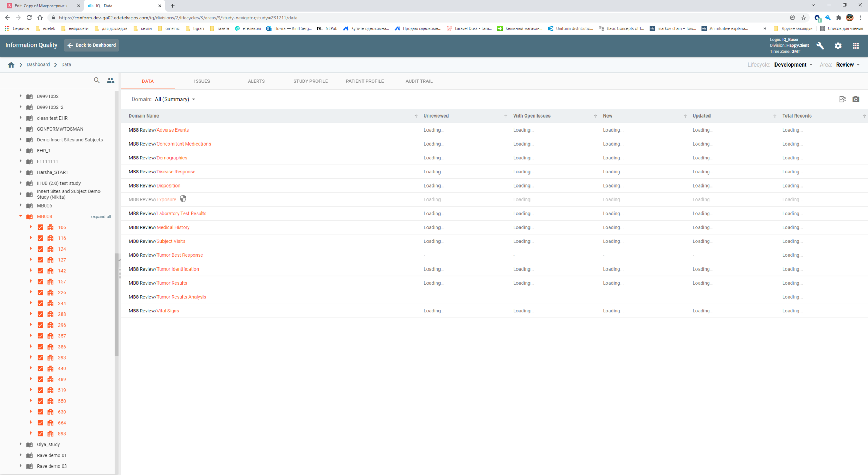Screen dimensions: 868x475
Task: Toggle the checkbox for site 519
Action: pyautogui.click(x=40, y=390)
